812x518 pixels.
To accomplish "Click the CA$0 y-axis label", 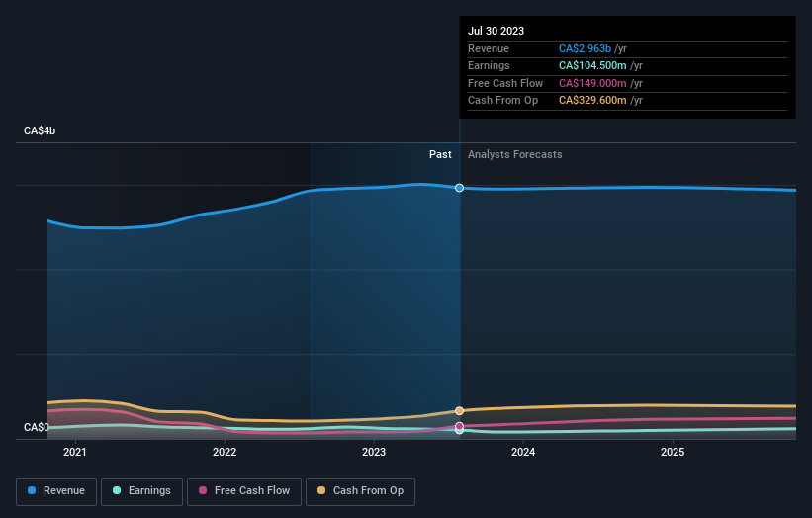I will pyautogui.click(x=37, y=427).
